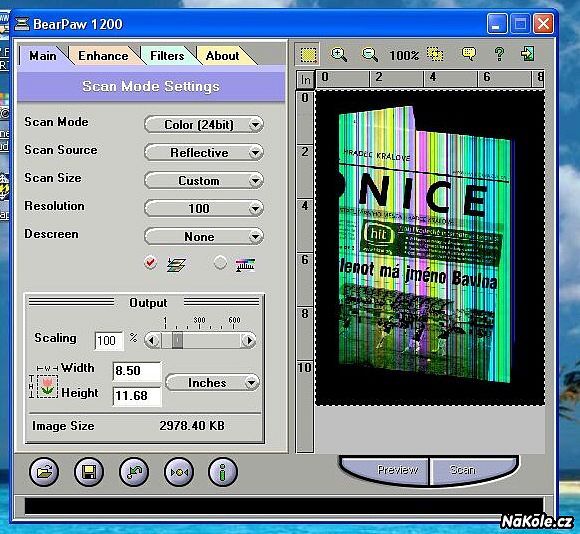Click the In ruler unit box
580x534 pixels.
(x=306, y=80)
